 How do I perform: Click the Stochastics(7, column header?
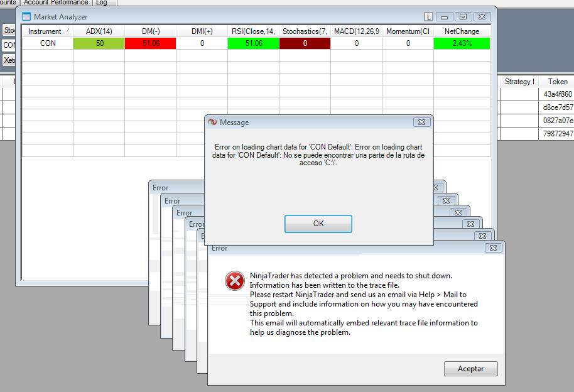pos(305,31)
